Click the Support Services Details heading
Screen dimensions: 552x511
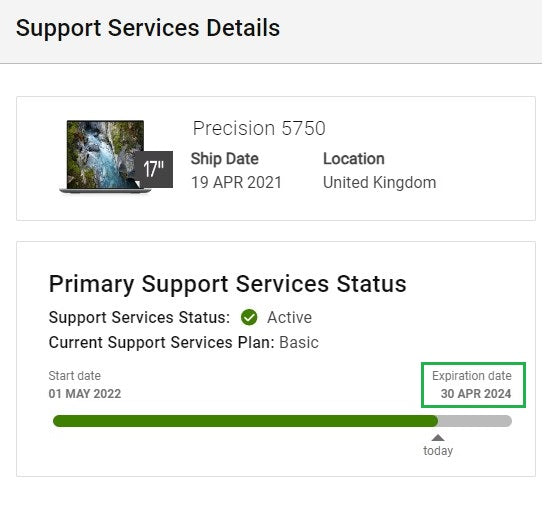click(x=148, y=28)
